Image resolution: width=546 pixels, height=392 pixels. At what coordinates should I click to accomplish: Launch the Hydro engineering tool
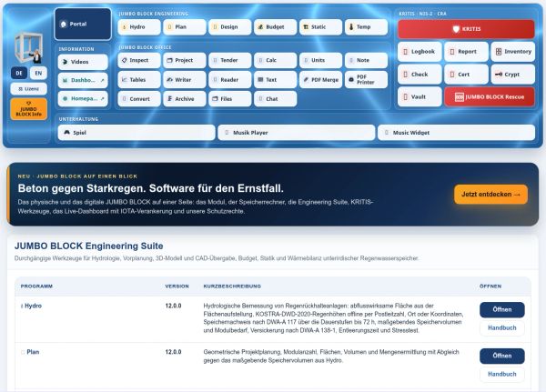[139, 26]
